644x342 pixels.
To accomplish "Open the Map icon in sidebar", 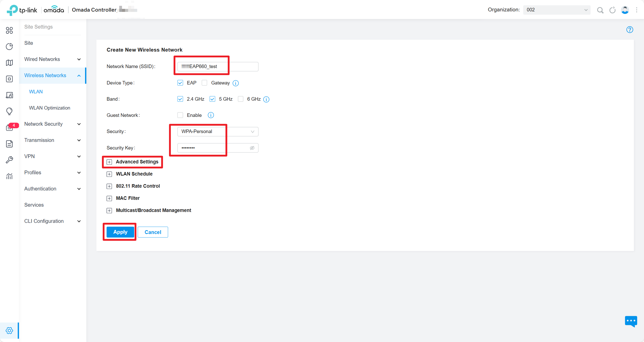I will point(9,63).
